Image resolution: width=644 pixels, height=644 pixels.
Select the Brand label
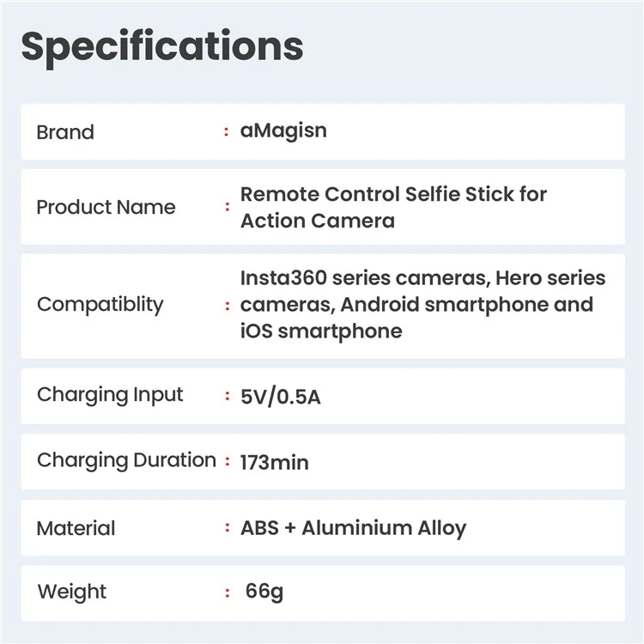coord(65,132)
